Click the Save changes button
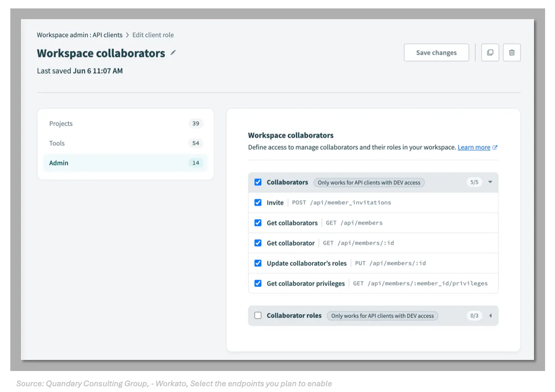The image size is (555, 392). pos(436,52)
